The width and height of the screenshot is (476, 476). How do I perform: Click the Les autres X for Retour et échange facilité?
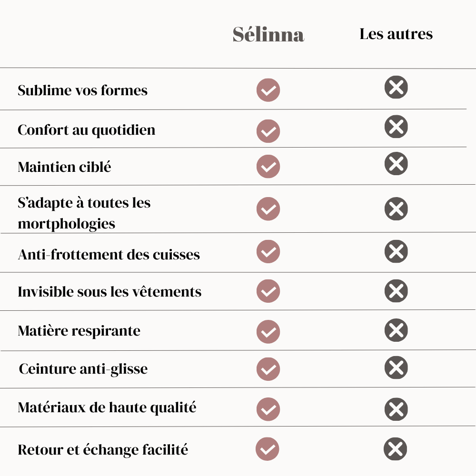(x=395, y=449)
